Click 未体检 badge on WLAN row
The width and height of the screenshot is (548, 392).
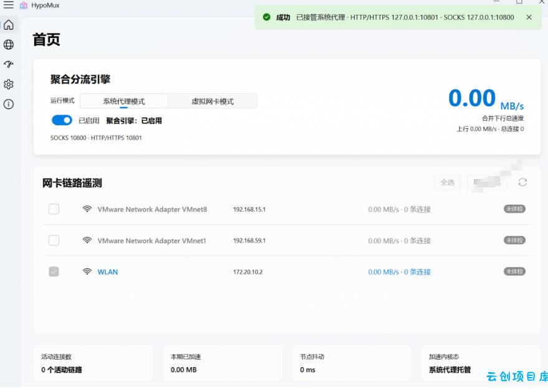pyautogui.click(x=514, y=271)
